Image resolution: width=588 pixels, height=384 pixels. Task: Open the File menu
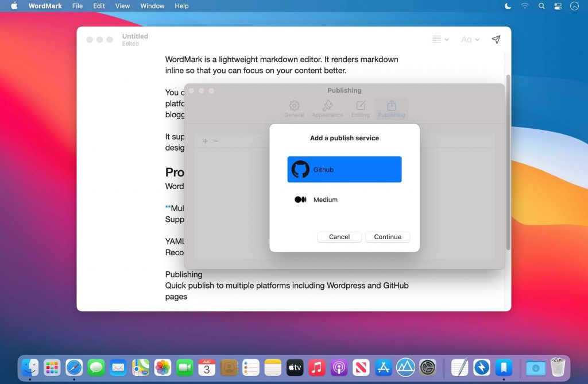point(77,6)
